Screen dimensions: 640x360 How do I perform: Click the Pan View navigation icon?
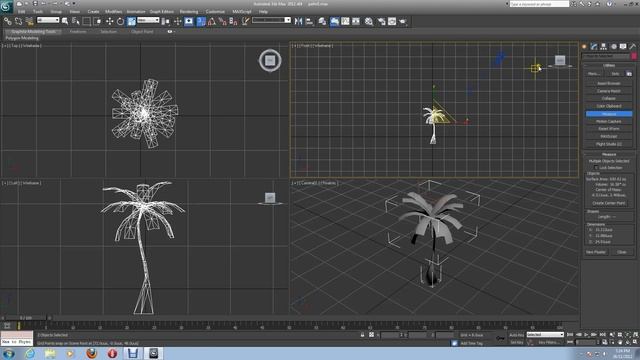(620, 342)
